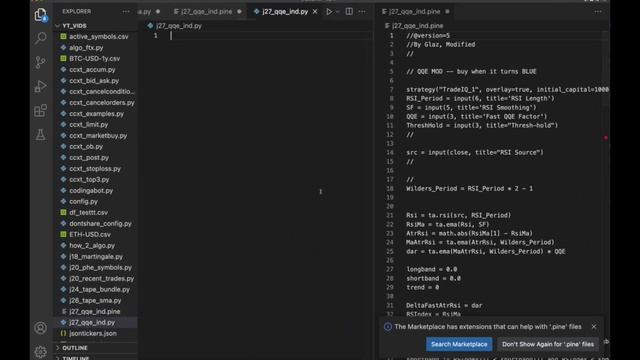Open active_symbols.csv file

tap(98, 36)
